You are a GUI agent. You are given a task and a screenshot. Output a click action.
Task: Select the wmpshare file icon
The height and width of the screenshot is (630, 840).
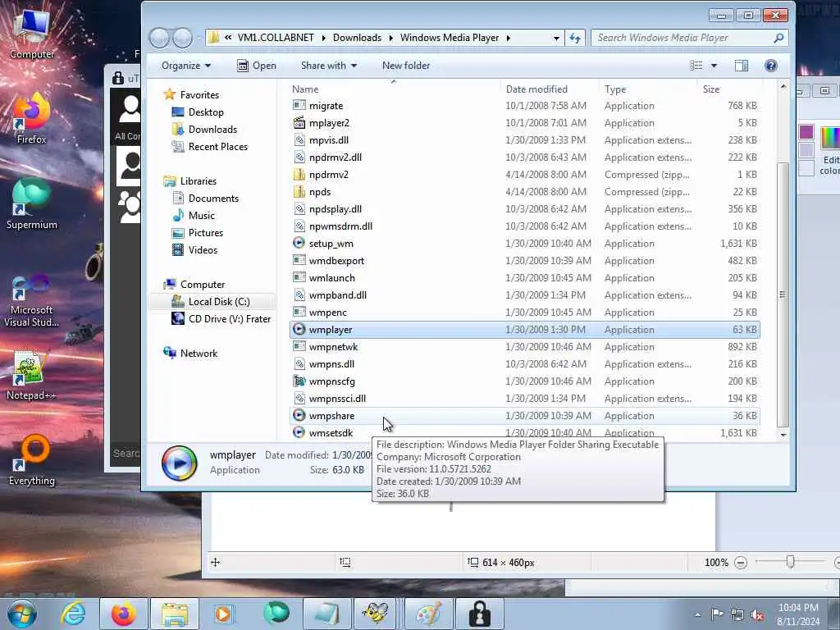coord(299,416)
